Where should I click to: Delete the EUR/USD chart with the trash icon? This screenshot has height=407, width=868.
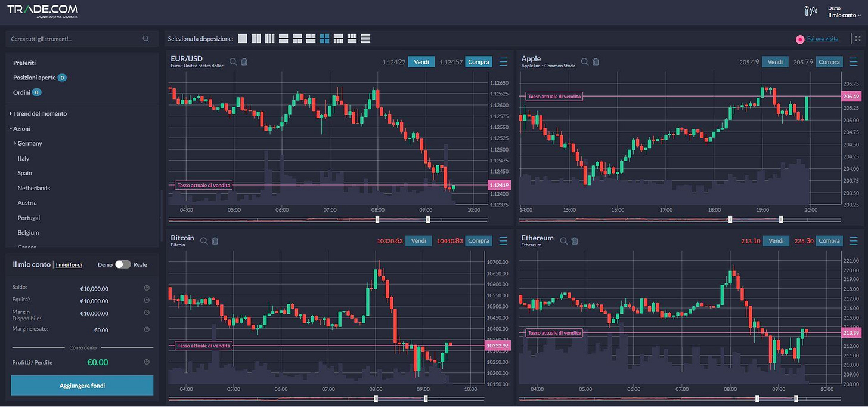[244, 61]
